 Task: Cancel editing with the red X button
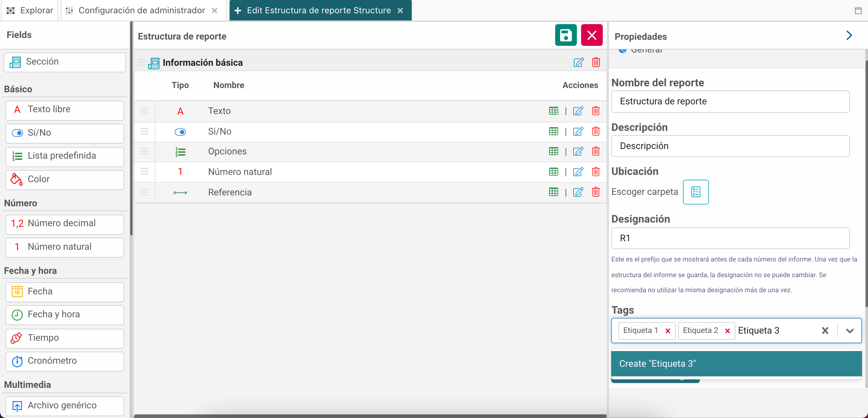coord(591,35)
